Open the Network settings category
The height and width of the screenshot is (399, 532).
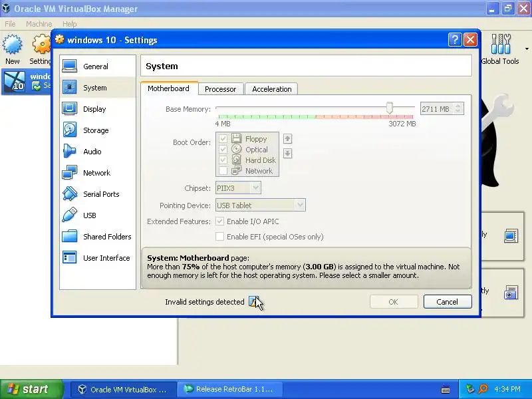click(98, 173)
